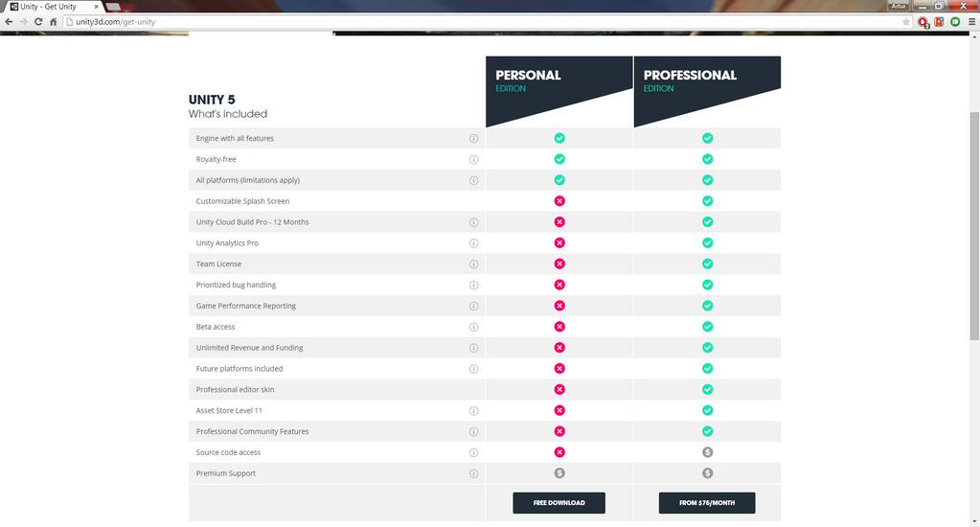
Task: Show info for Professional Community Features
Action: point(474,432)
